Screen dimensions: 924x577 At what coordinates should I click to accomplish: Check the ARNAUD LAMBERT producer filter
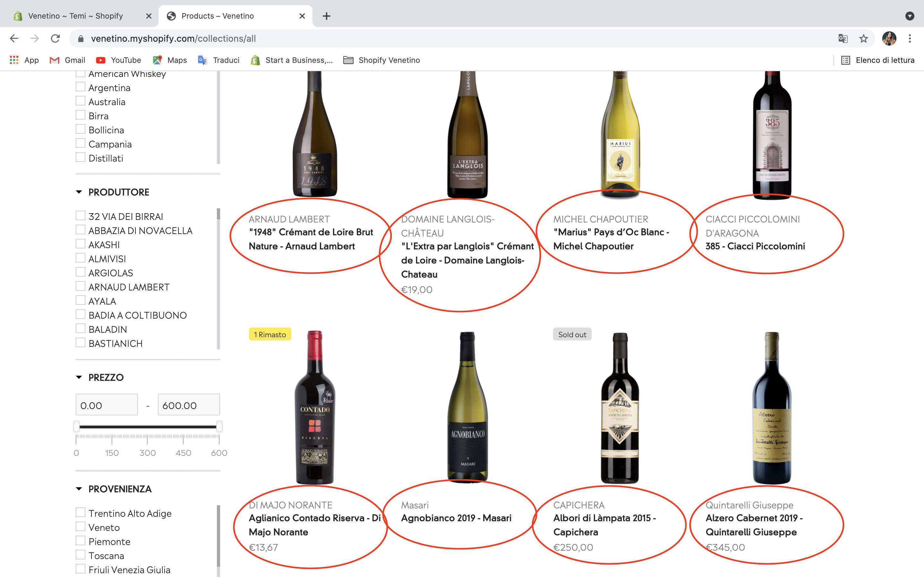[x=80, y=286]
